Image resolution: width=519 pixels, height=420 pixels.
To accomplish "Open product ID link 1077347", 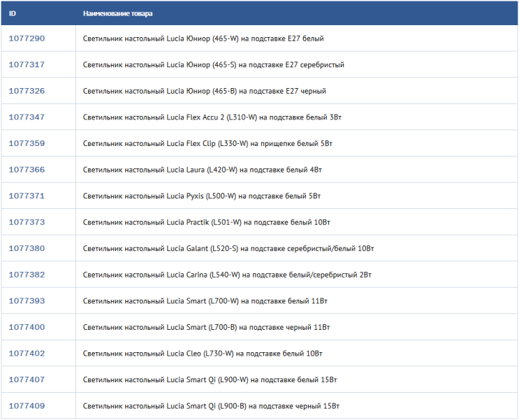I will [x=27, y=117].
